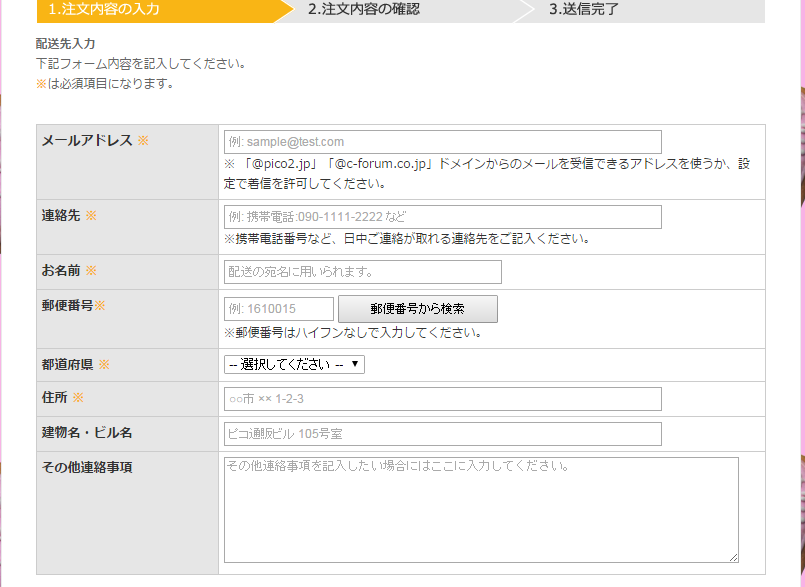The height and width of the screenshot is (587, 805).
Task: Click the 建物名・ビル名 row label
Action: [x=87, y=433]
